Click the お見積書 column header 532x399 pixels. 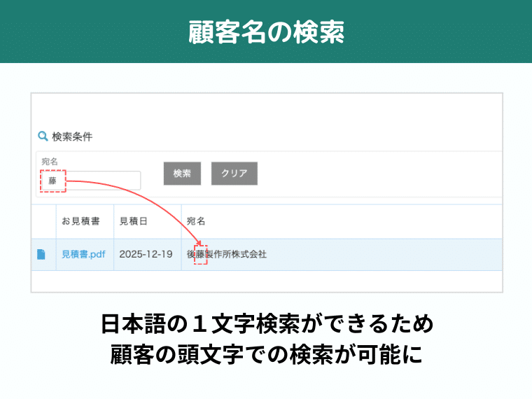80,221
